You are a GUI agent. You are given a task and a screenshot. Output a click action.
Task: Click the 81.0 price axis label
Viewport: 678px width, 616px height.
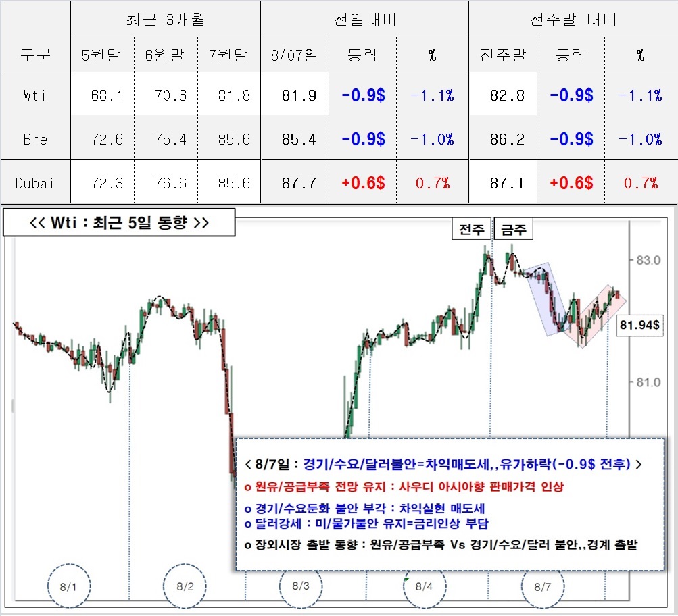click(x=648, y=382)
